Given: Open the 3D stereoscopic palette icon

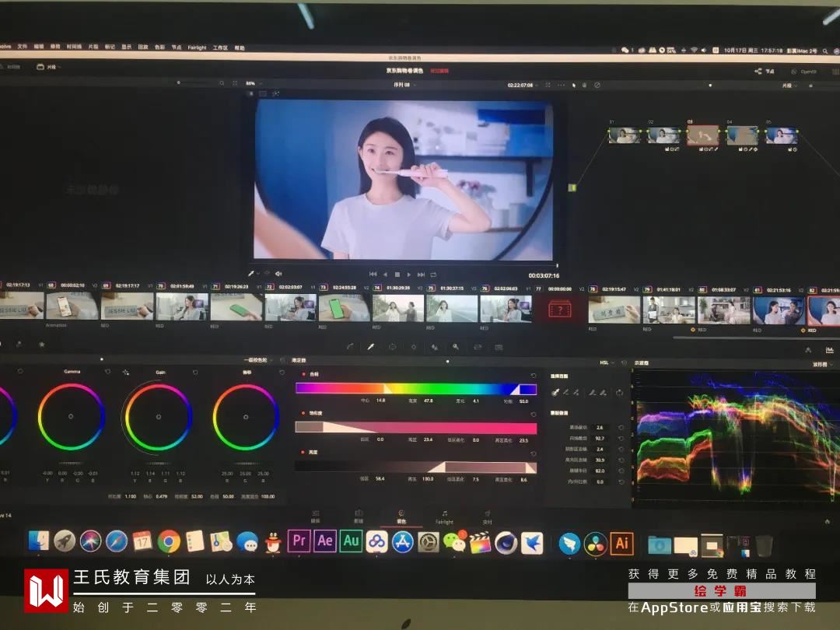Looking at the screenshot, I should pyautogui.click(x=499, y=347).
